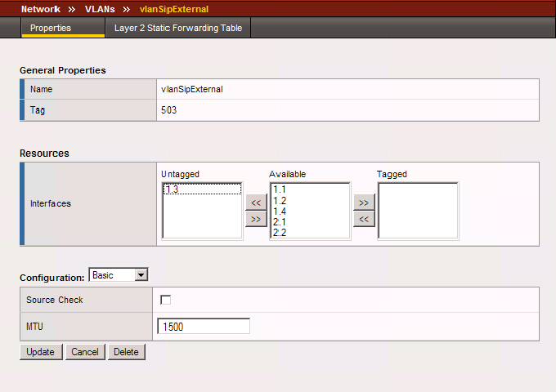
Task: Click the Delete button
Action: (126, 352)
